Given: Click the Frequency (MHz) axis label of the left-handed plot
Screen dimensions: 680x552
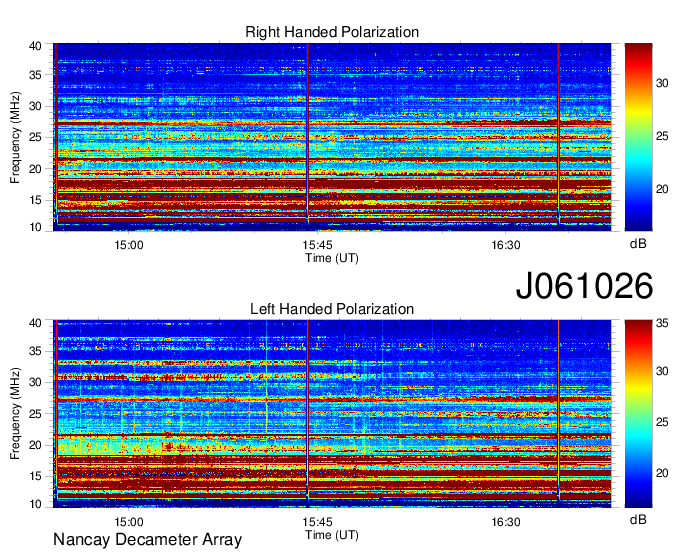Looking at the screenshot, I should tap(15, 414).
